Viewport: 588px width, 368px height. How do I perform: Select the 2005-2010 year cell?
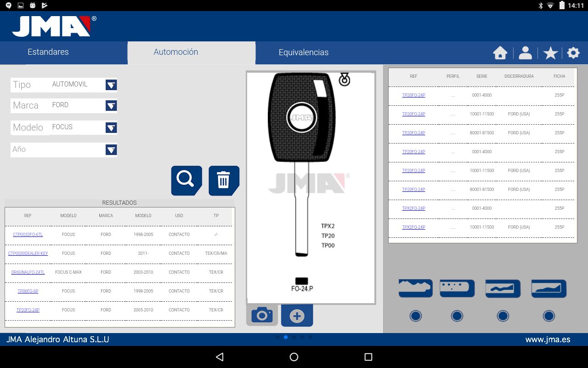coord(143,310)
